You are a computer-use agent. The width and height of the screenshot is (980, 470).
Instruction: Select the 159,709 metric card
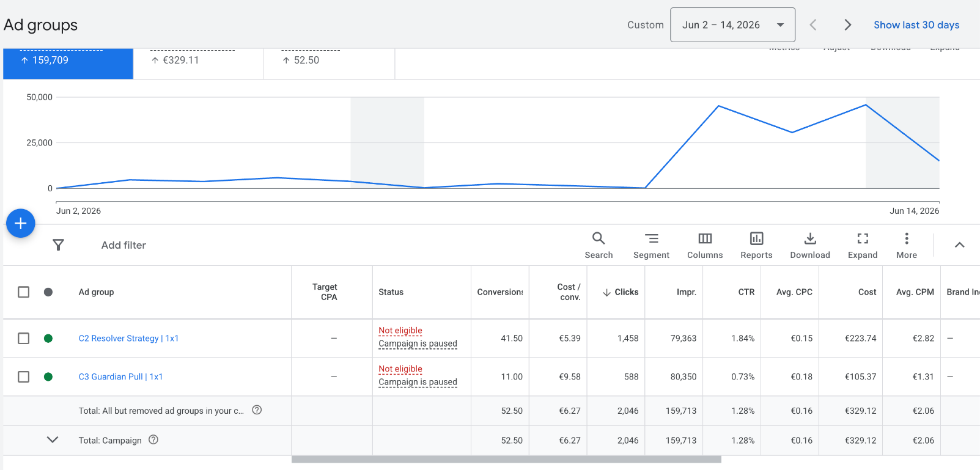(x=68, y=63)
